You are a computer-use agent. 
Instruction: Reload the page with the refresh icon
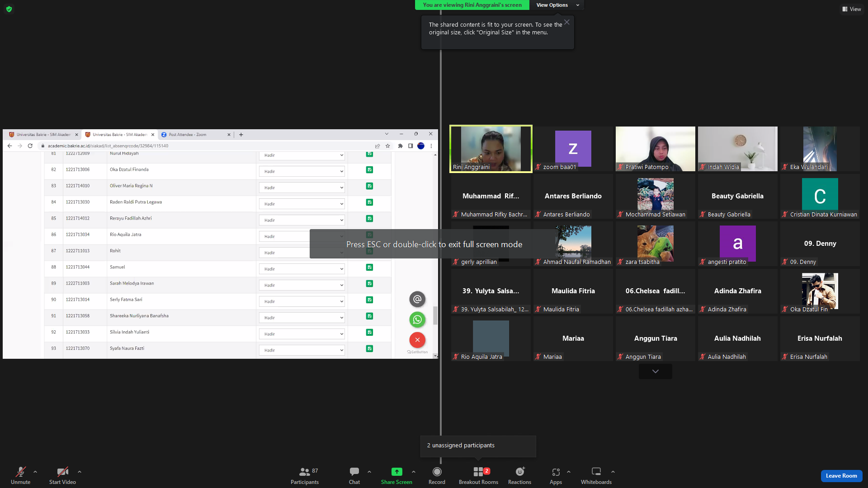30,146
